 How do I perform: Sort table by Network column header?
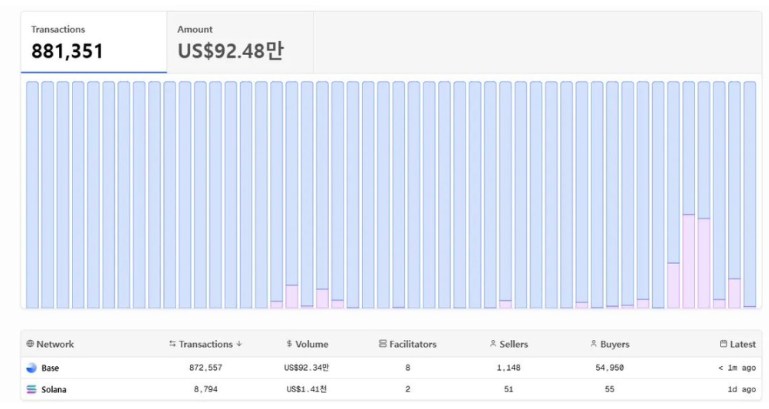(x=55, y=344)
